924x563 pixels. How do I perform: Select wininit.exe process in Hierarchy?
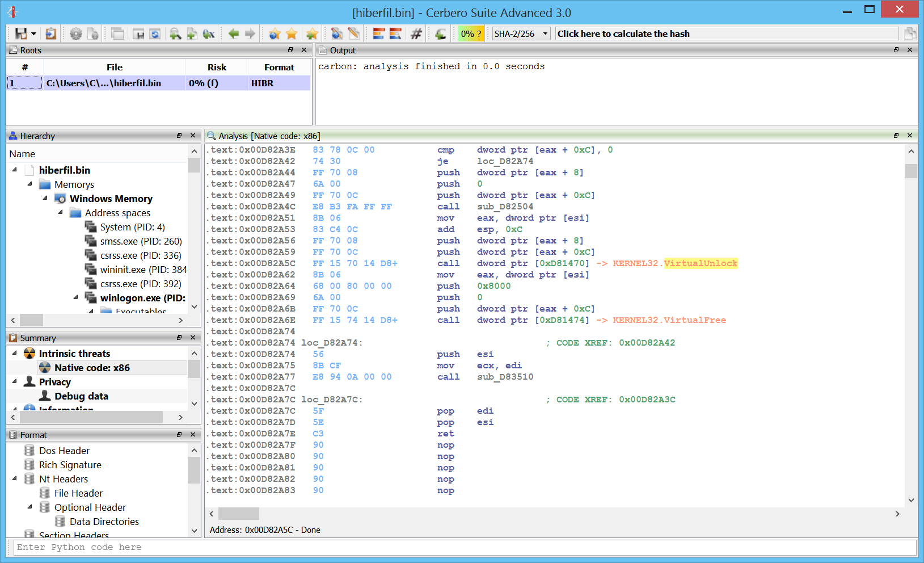coord(144,270)
